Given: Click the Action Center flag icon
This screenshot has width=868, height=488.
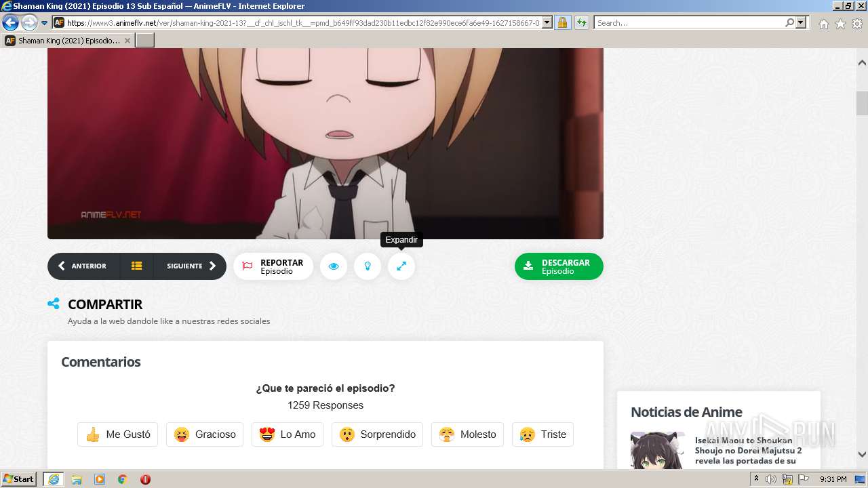Looking at the screenshot, I should coord(804,479).
